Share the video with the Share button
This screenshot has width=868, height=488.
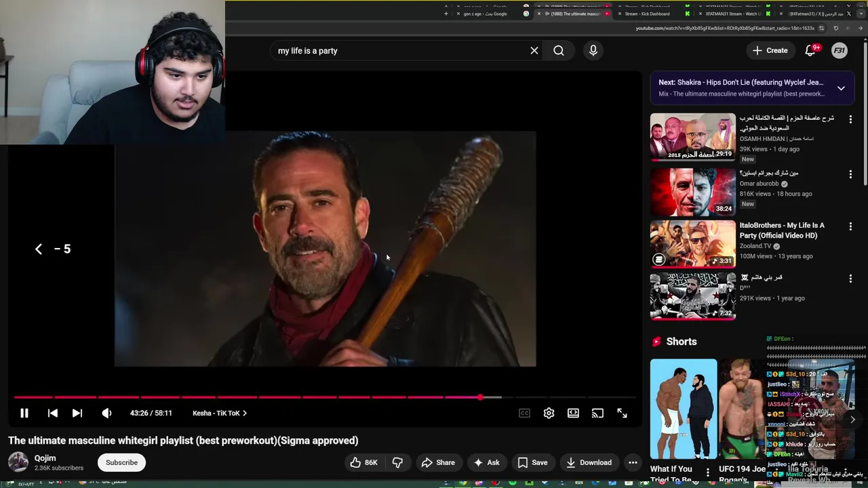coord(438,462)
